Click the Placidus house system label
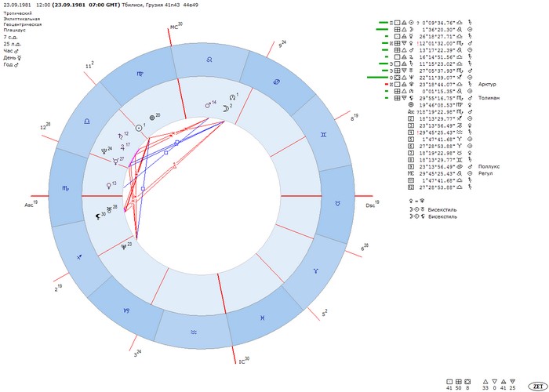The height and width of the screenshot is (392, 549). tap(16, 31)
